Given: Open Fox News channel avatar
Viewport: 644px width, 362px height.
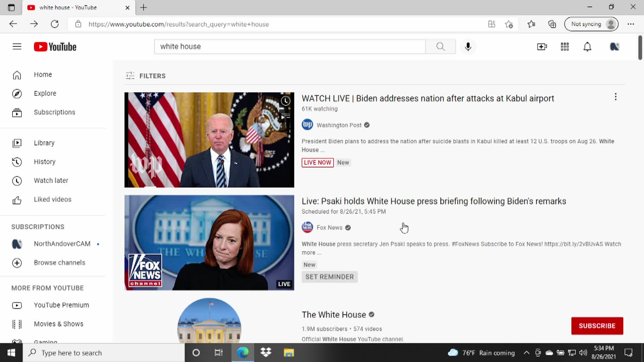Looking at the screenshot, I should 307,227.
